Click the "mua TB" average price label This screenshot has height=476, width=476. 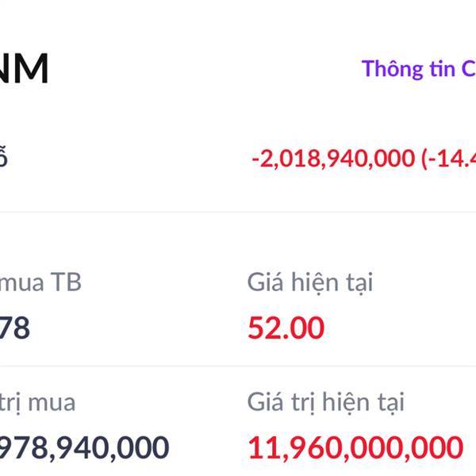(41, 282)
